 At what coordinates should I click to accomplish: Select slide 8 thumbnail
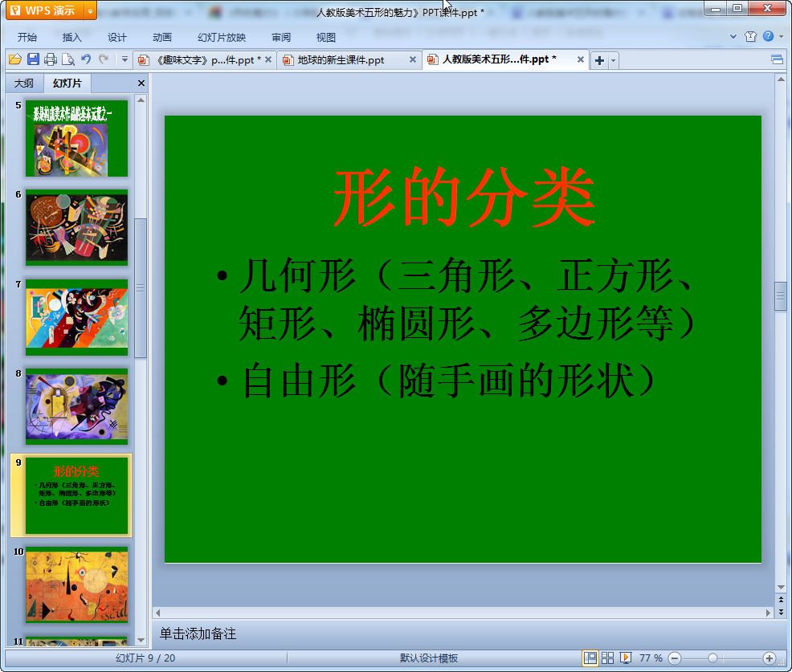[x=77, y=406]
